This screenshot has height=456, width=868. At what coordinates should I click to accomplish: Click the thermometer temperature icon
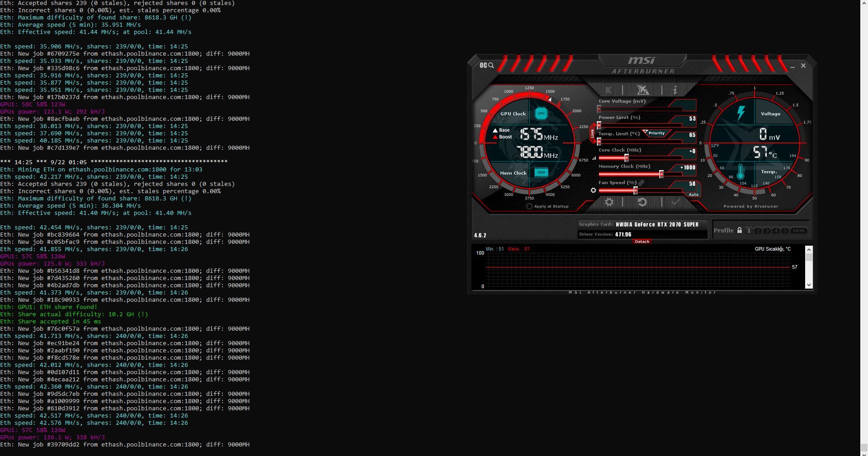(x=741, y=172)
